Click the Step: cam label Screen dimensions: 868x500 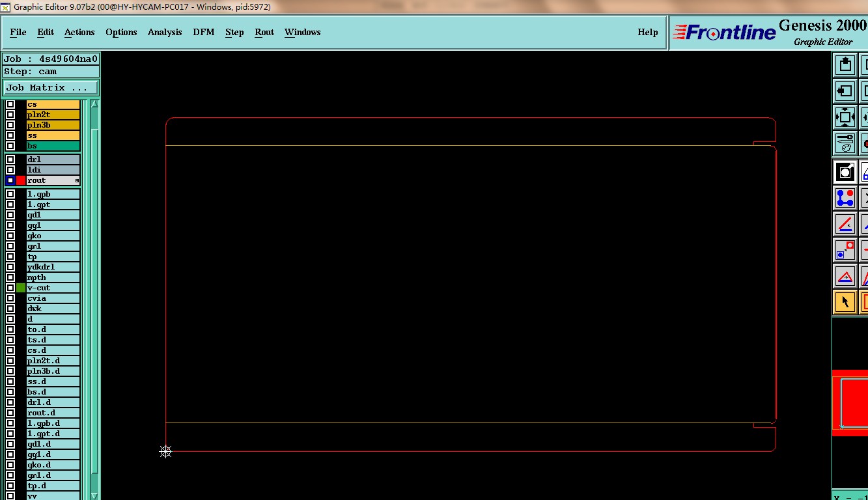click(51, 72)
